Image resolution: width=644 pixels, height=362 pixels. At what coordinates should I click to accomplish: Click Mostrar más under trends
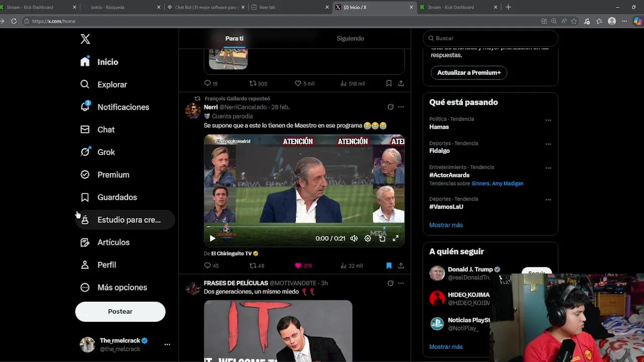446,225
